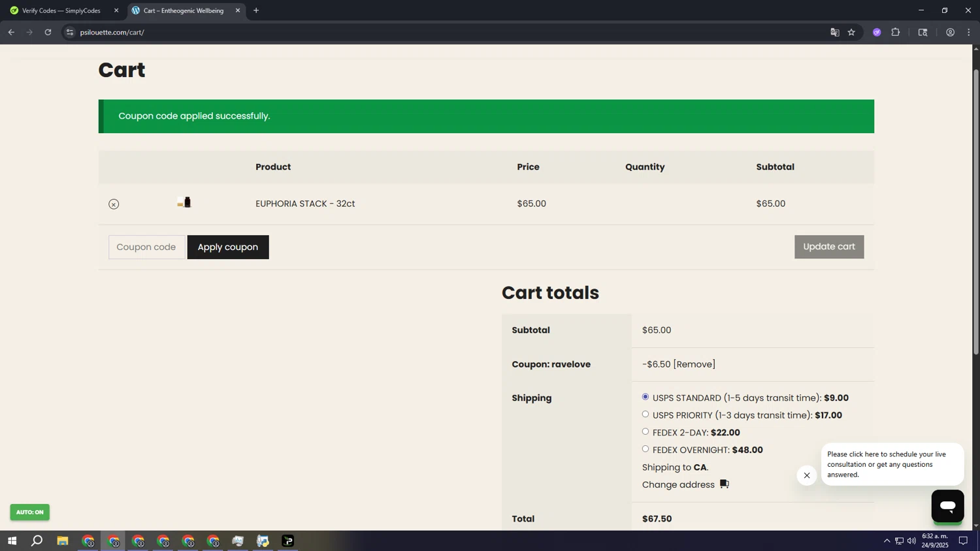The image size is (980, 551).
Task: Click the Update cart button
Action: coord(829,247)
